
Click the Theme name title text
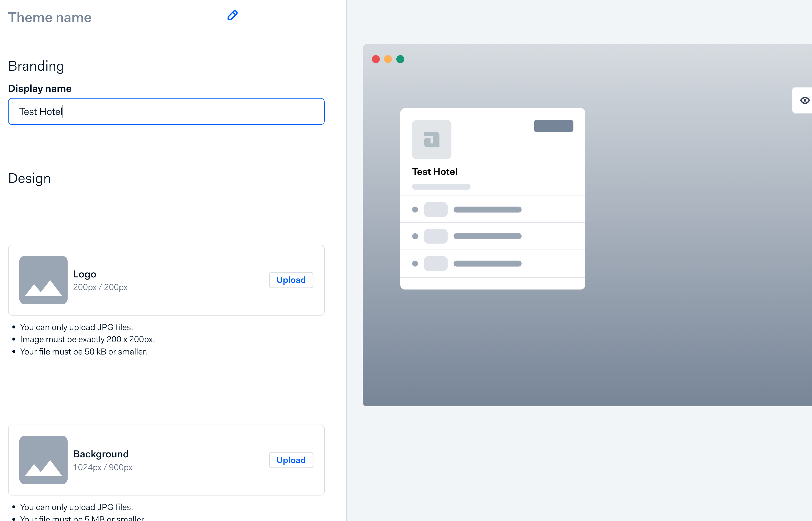50,17
